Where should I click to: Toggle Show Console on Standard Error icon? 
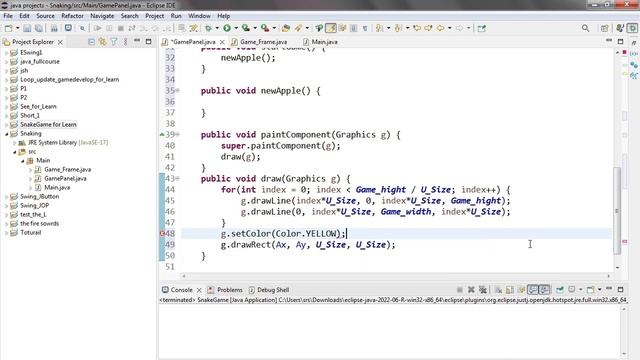point(544,289)
